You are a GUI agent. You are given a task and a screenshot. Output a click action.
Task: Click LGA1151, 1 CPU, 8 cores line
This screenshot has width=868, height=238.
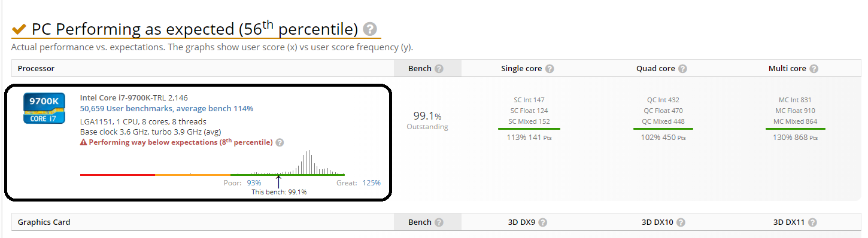[x=143, y=121]
